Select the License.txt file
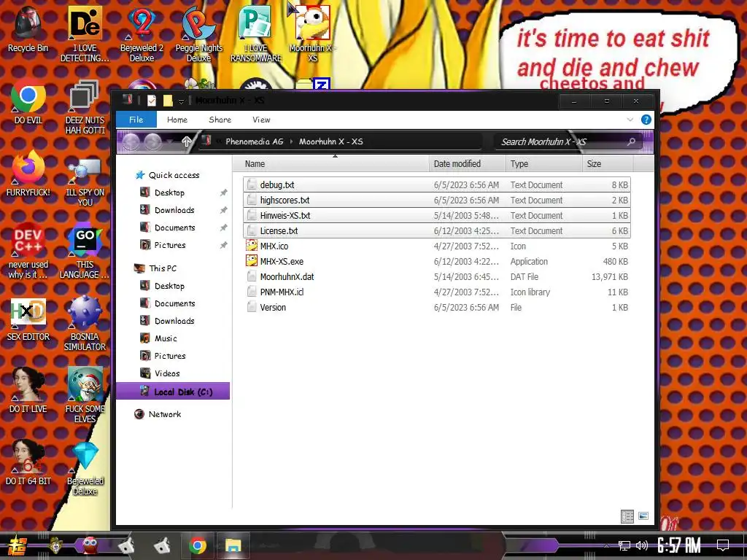Screen dimensions: 747x560 coord(437,230)
